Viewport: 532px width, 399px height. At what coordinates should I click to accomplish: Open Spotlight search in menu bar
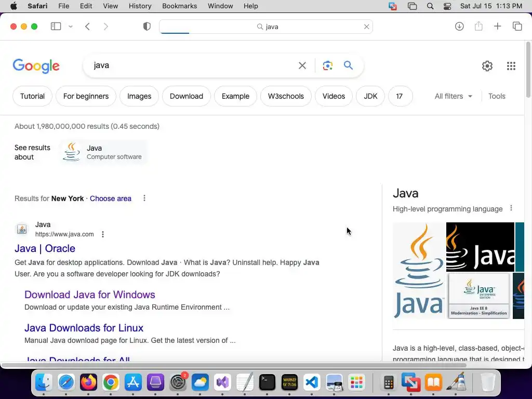tap(430, 6)
